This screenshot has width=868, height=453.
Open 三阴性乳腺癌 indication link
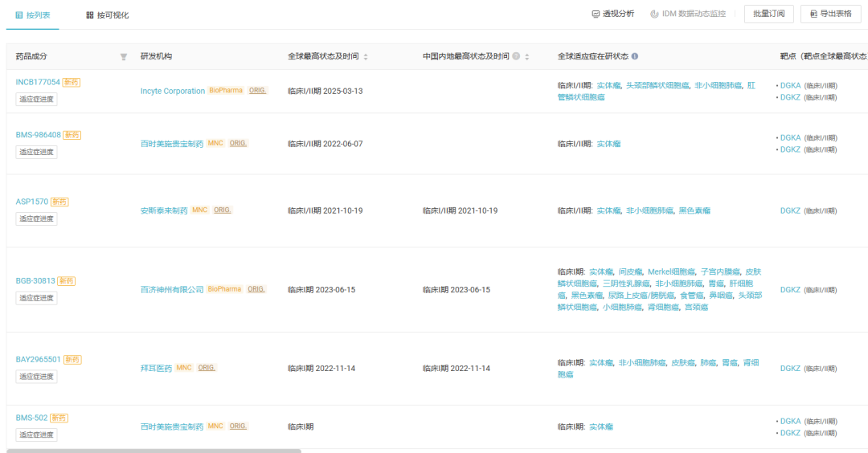[x=626, y=284]
